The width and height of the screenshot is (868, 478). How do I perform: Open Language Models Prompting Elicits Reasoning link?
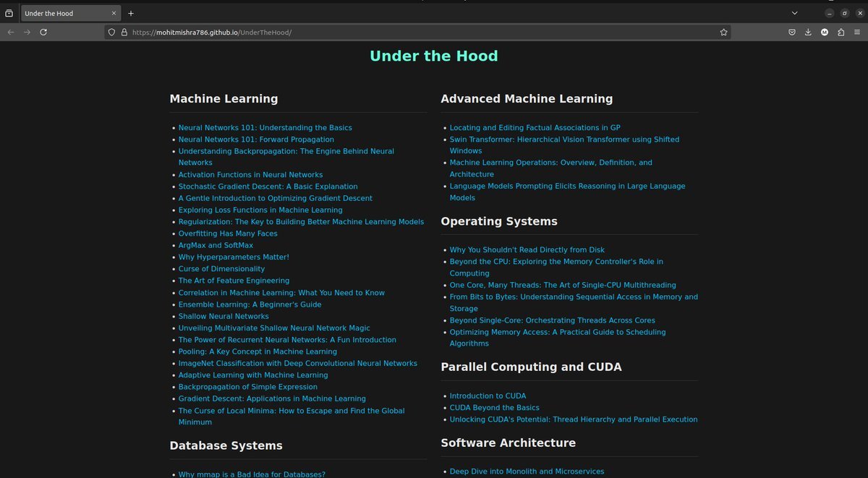pyautogui.click(x=567, y=192)
